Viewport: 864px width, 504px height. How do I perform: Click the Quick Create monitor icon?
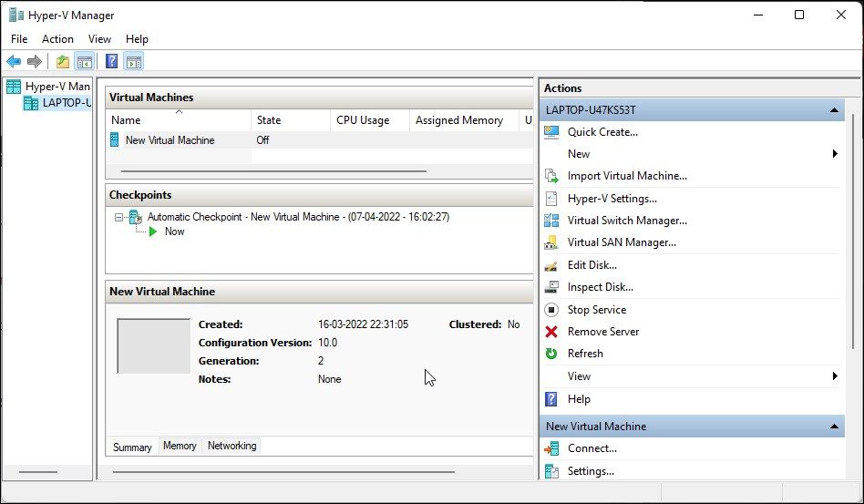tap(551, 132)
